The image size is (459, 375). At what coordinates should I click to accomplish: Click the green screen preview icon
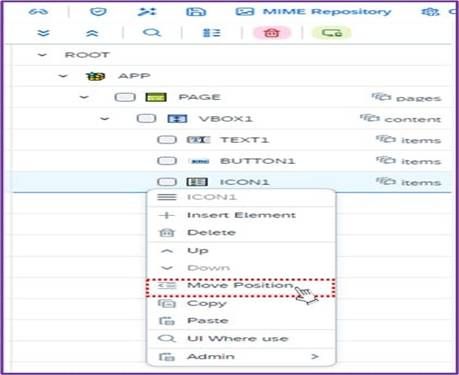point(331,33)
